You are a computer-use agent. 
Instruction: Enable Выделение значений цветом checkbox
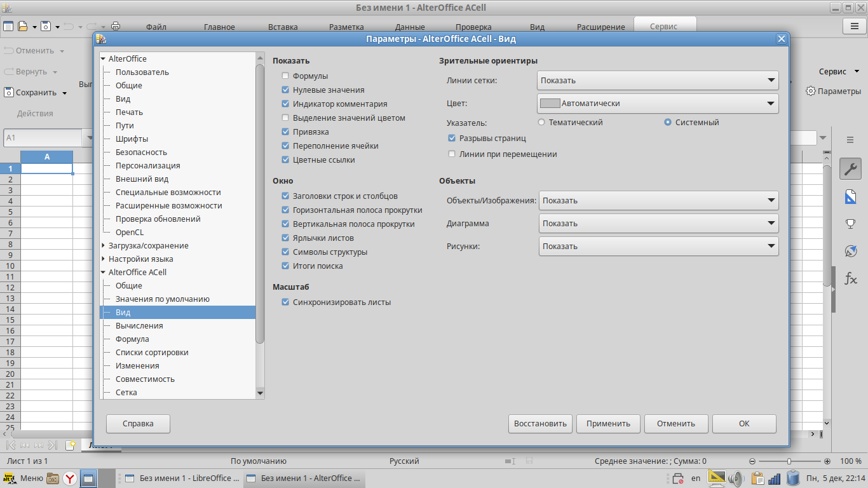pyautogui.click(x=285, y=118)
